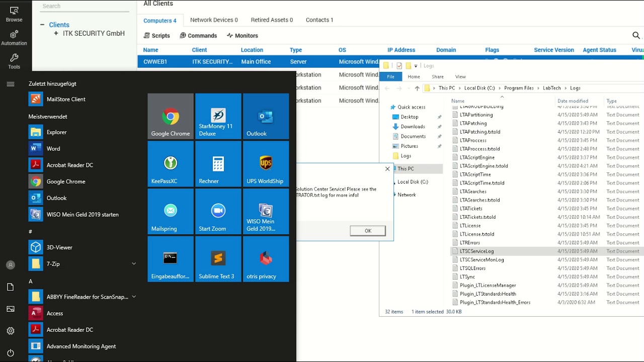The height and width of the screenshot is (362, 644).
Task: Open the Monitors menu button
Action: coord(243,36)
